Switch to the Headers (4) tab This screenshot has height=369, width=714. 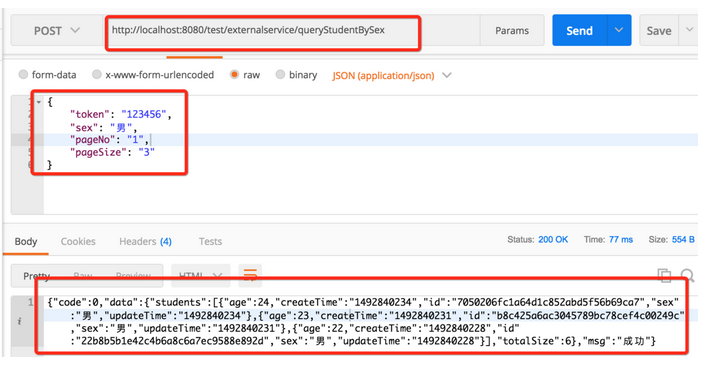[145, 241]
